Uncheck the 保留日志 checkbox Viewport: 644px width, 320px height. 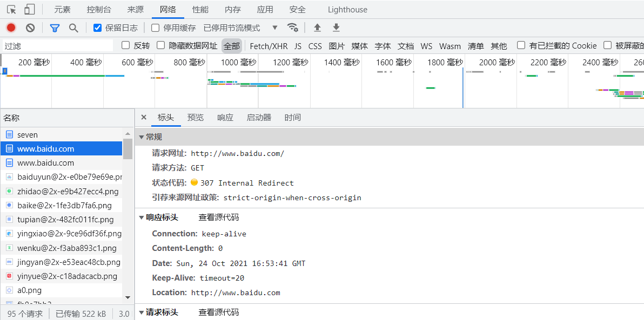coord(98,28)
